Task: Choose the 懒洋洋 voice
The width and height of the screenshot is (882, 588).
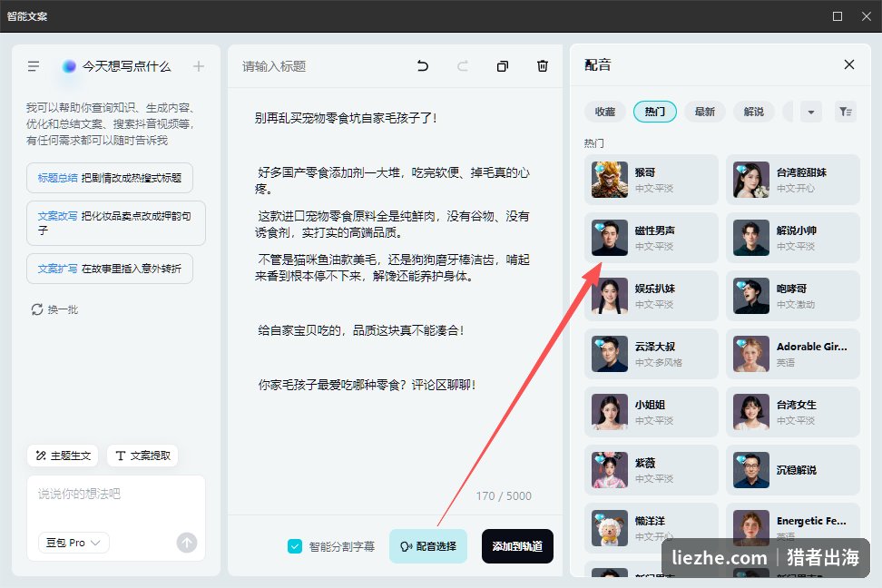Action: (x=652, y=527)
